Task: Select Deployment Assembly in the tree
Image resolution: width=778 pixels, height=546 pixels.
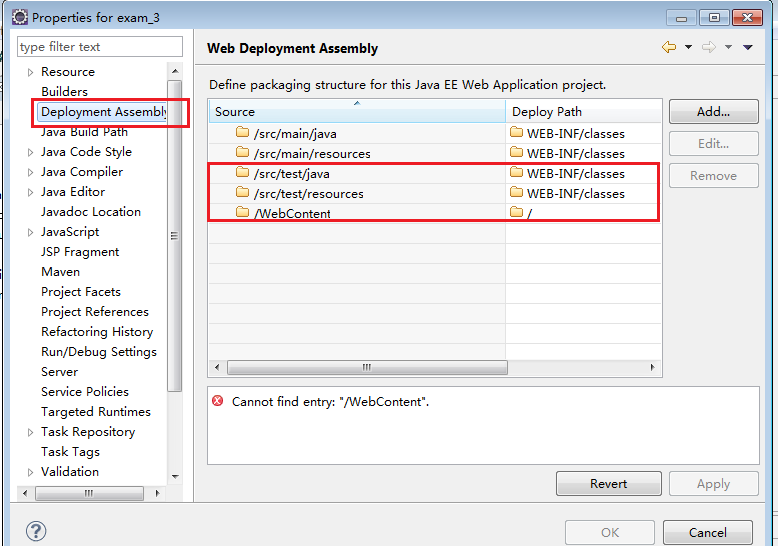Action: tap(103, 112)
